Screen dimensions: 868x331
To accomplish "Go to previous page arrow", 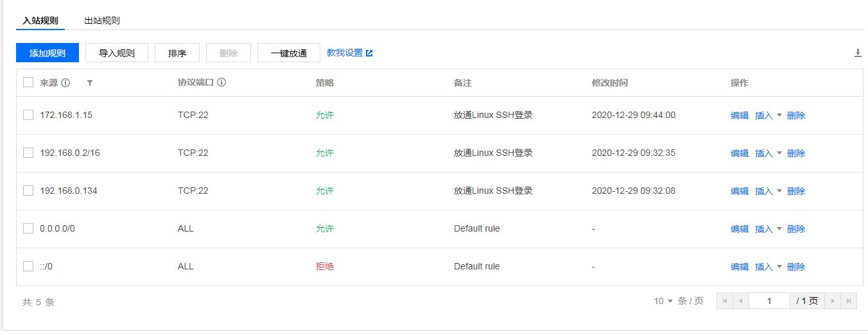I will (x=741, y=301).
